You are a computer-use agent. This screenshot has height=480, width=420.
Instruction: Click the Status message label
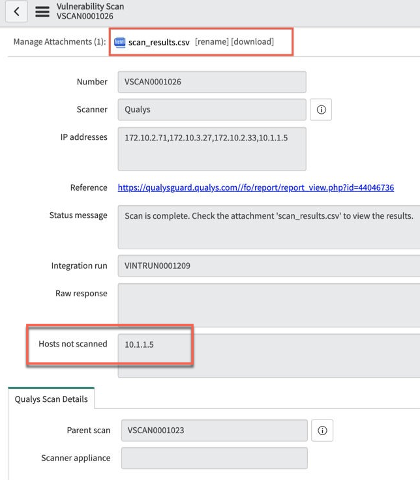[78, 215]
